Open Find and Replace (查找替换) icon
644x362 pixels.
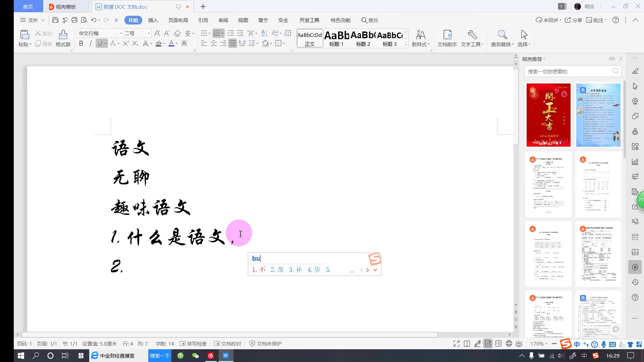502,35
